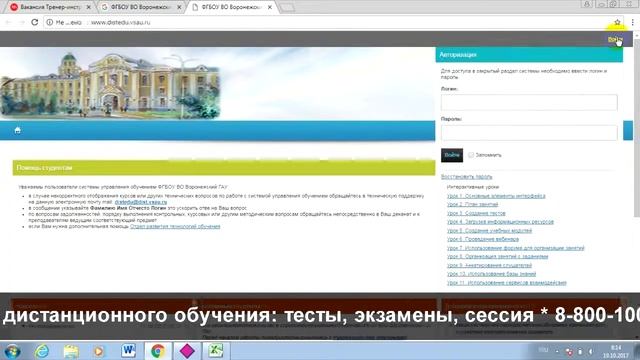Click the site information icon in the address bar
The image size is (640, 360).
(x=49, y=22)
